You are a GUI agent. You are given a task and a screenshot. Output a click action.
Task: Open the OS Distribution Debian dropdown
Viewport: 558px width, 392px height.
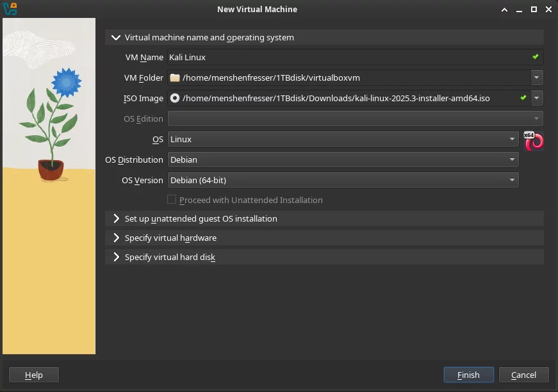click(343, 159)
